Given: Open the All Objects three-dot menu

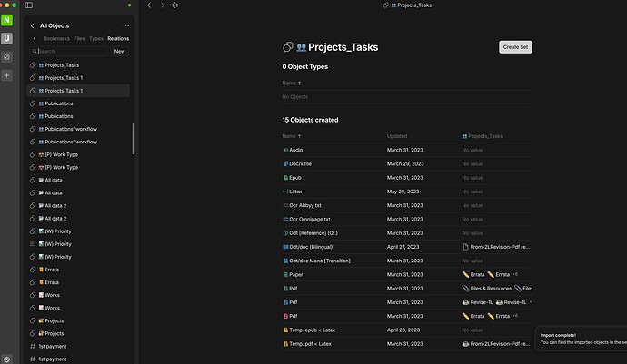Looking at the screenshot, I should (x=126, y=25).
